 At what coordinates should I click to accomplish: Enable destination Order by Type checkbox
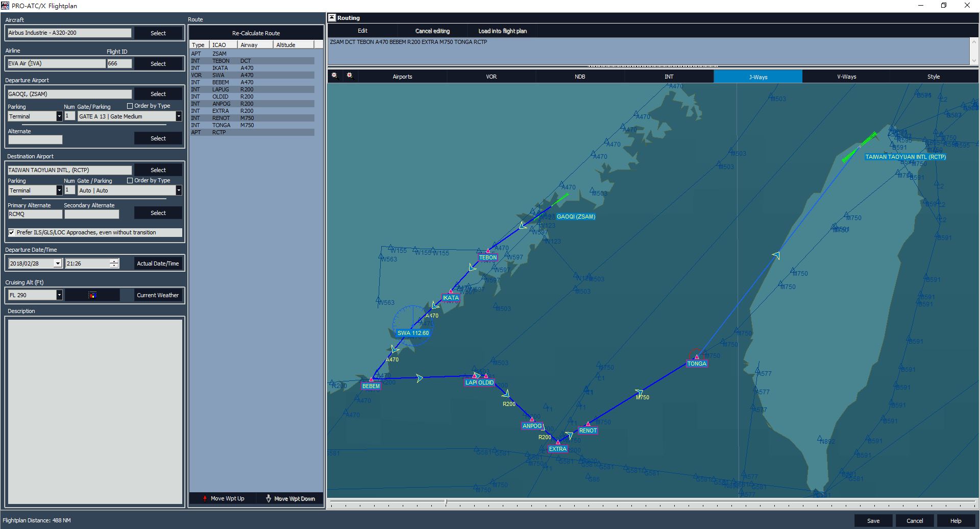pyautogui.click(x=130, y=181)
